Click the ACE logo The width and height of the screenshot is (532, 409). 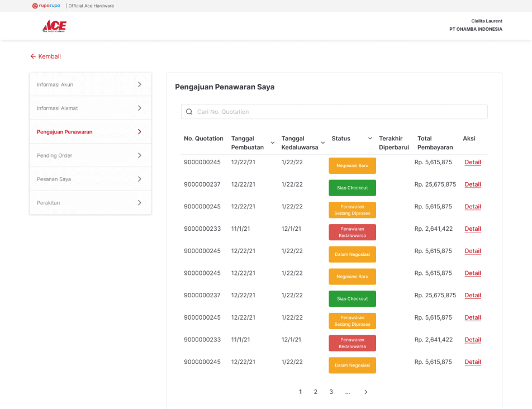[54, 26]
